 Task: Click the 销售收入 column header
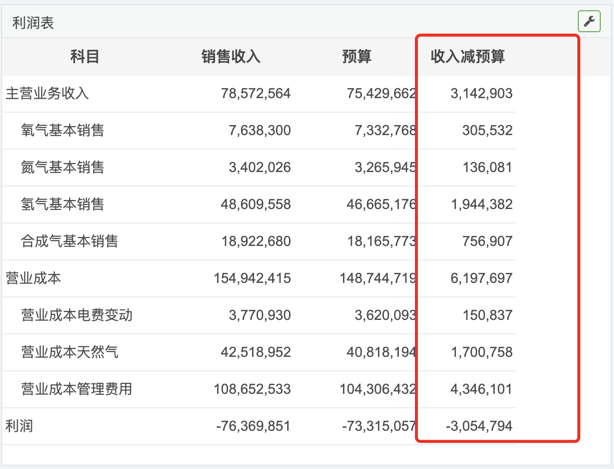coord(231,57)
